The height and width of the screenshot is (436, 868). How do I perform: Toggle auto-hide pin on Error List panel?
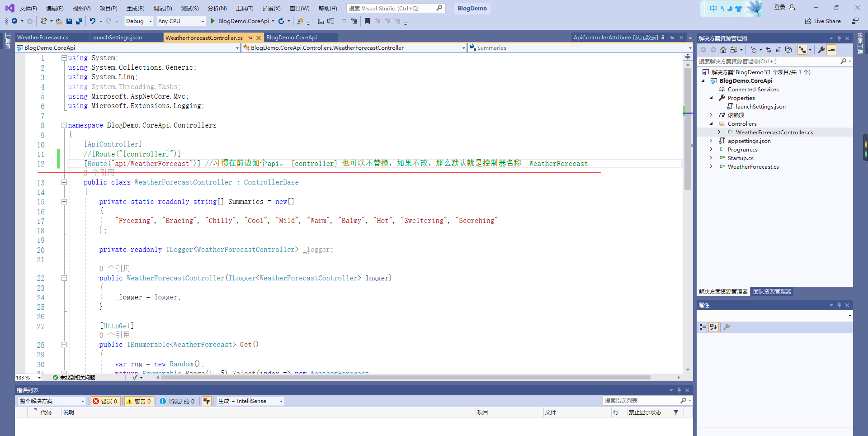click(679, 390)
